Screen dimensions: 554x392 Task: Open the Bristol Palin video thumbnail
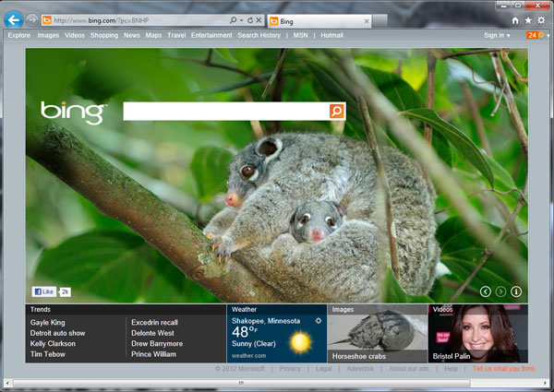coord(478,333)
